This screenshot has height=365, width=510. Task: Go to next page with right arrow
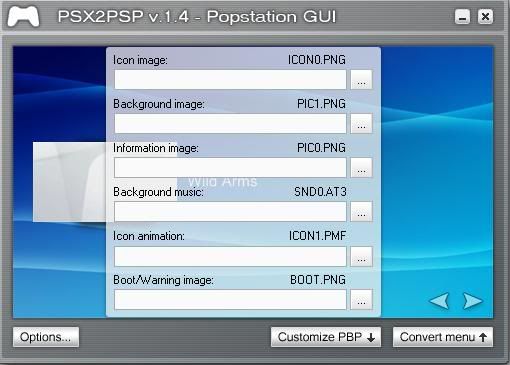472,301
